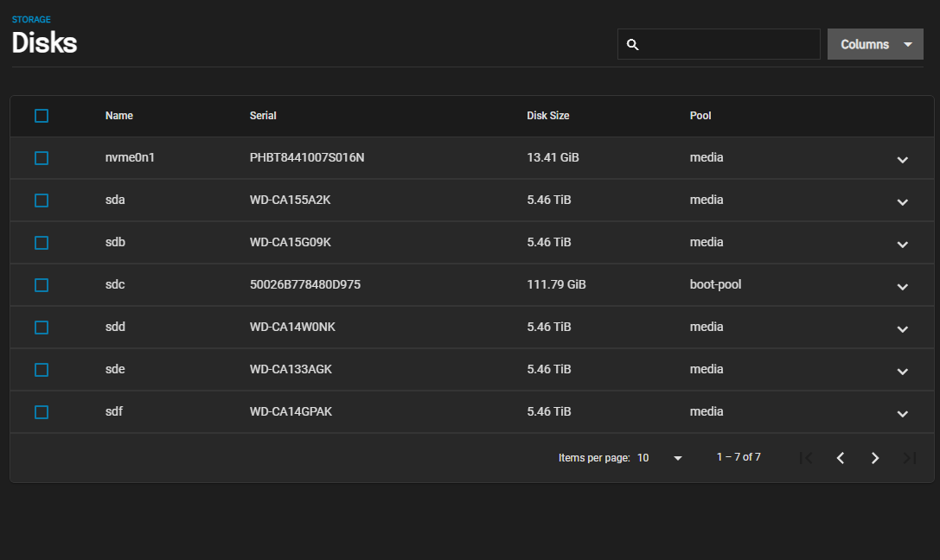The height and width of the screenshot is (560, 940).
Task: Click the 13.41 GiB disk size
Action: (553, 157)
